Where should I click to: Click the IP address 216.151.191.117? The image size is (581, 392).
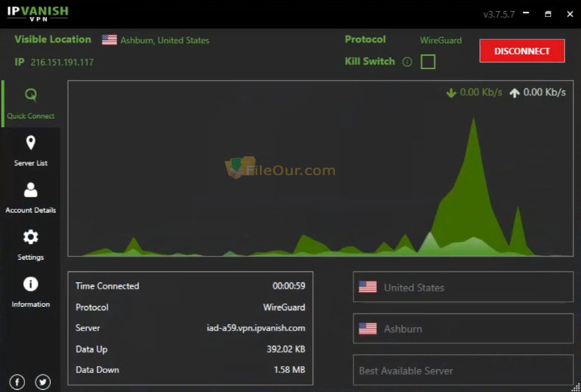tap(62, 63)
